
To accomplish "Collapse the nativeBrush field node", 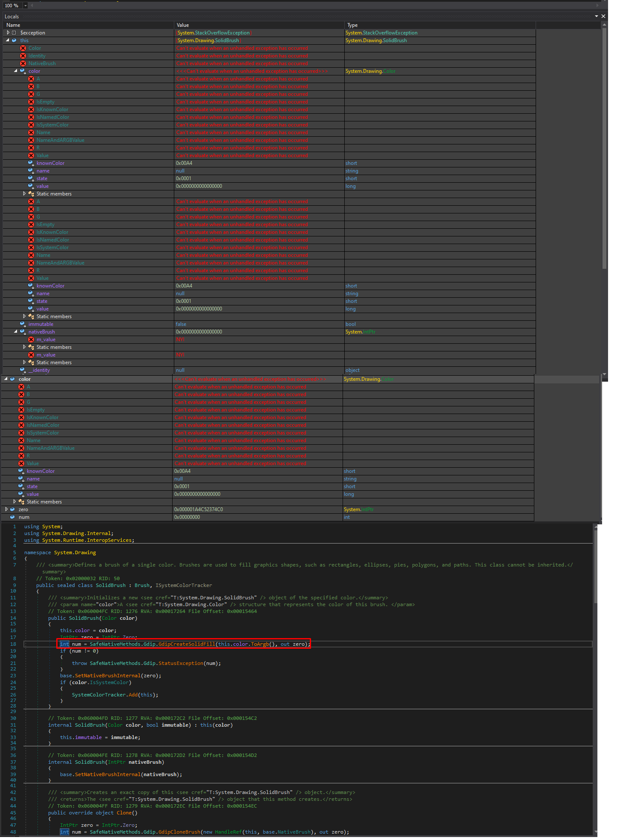I will point(16,332).
